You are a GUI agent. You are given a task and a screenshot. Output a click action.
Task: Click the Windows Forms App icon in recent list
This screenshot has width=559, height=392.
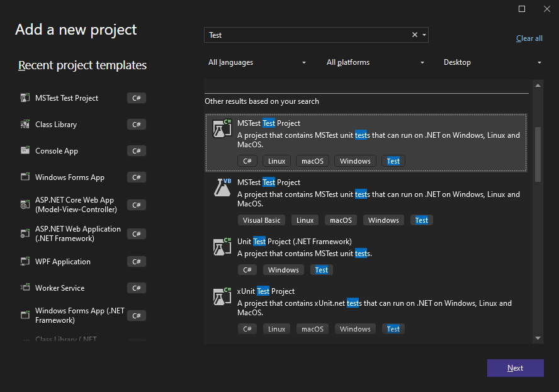click(x=25, y=177)
